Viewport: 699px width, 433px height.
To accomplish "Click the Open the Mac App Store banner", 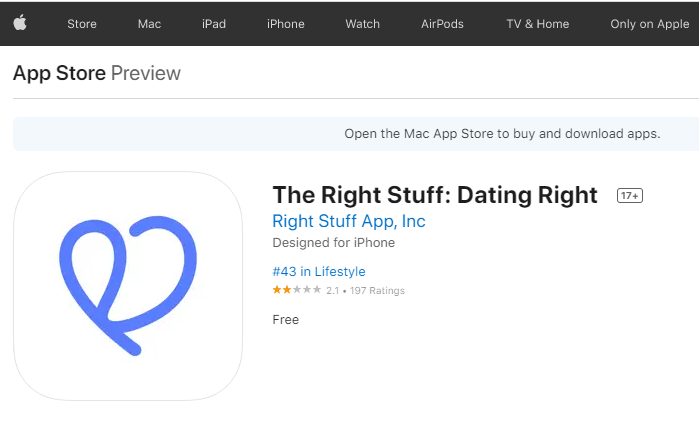I will (356, 134).
